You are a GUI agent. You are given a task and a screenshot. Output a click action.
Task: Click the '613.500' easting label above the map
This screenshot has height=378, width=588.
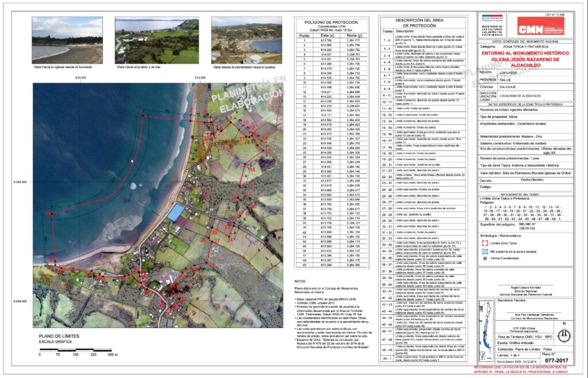tap(81, 77)
